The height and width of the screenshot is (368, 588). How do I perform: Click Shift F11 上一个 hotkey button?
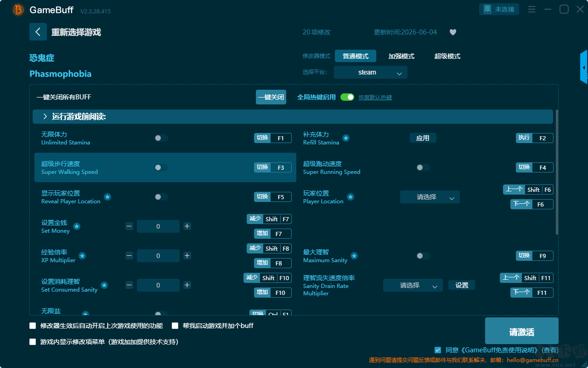tap(526, 278)
